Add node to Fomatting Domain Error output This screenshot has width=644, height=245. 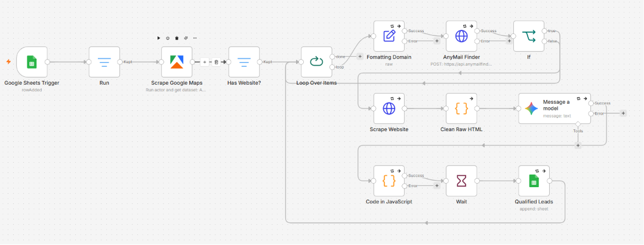click(436, 41)
